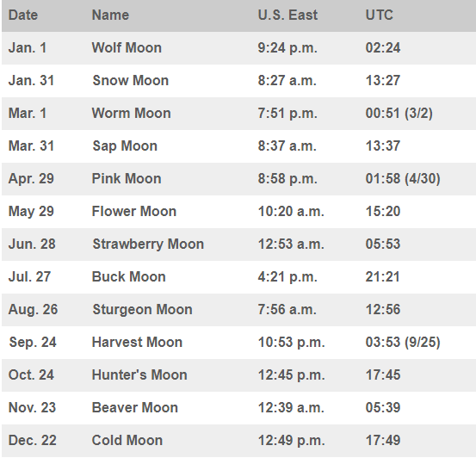Select the UTC column header
476x458 pixels.
coord(379,15)
